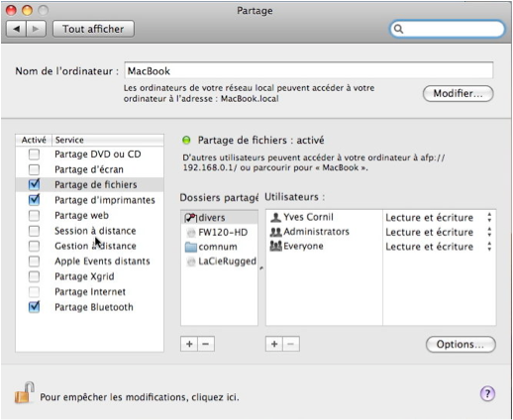Image resolution: width=513 pixels, height=420 pixels.
Task: Click the computer name field
Action: [x=309, y=70]
